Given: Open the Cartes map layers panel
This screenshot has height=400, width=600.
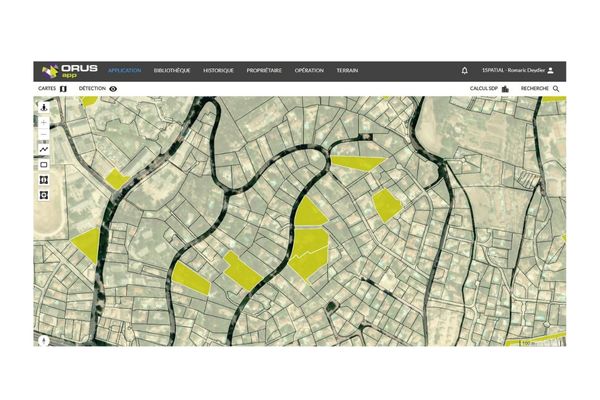Looking at the screenshot, I should 63,89.
